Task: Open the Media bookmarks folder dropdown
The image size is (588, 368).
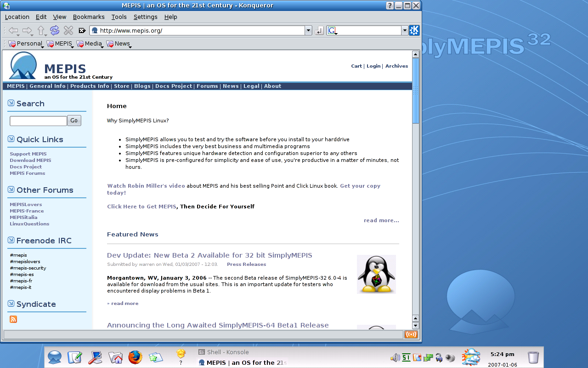Action: [90, 44]
